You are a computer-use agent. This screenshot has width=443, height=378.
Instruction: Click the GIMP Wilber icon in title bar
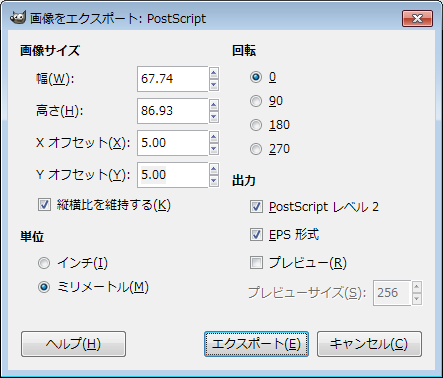coord(18,18)
